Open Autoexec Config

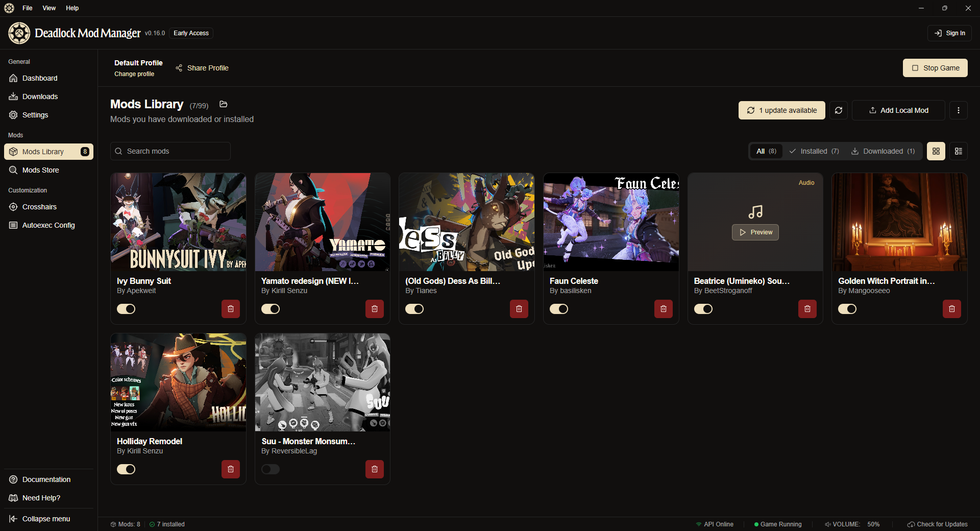click(x=48, y=225)
